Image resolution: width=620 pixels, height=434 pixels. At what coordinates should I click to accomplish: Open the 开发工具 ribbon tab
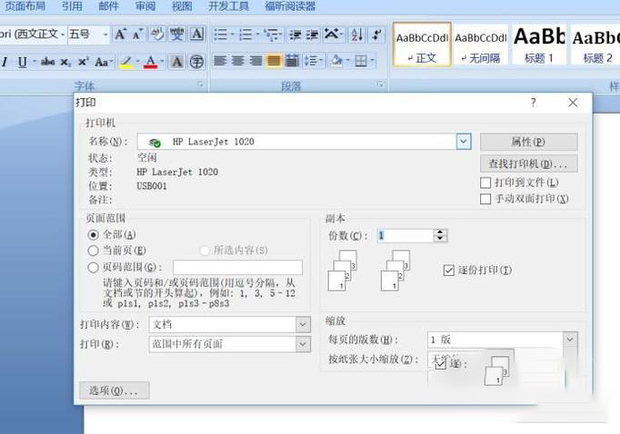tap(229, 6)
